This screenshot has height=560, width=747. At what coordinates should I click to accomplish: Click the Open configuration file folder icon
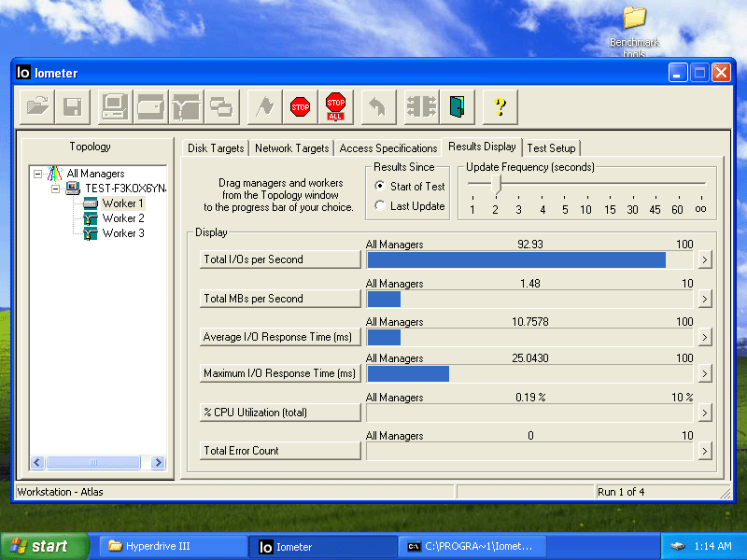37,106
